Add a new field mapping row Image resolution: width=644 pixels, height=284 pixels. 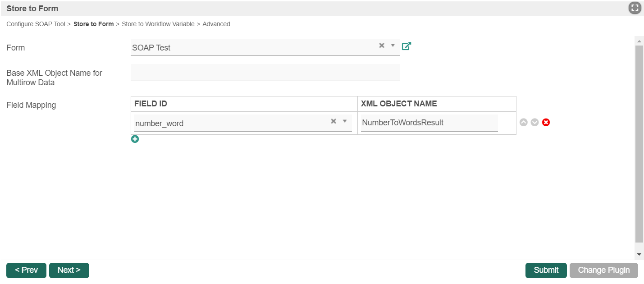pyautogui.click(x=135, y=139)
